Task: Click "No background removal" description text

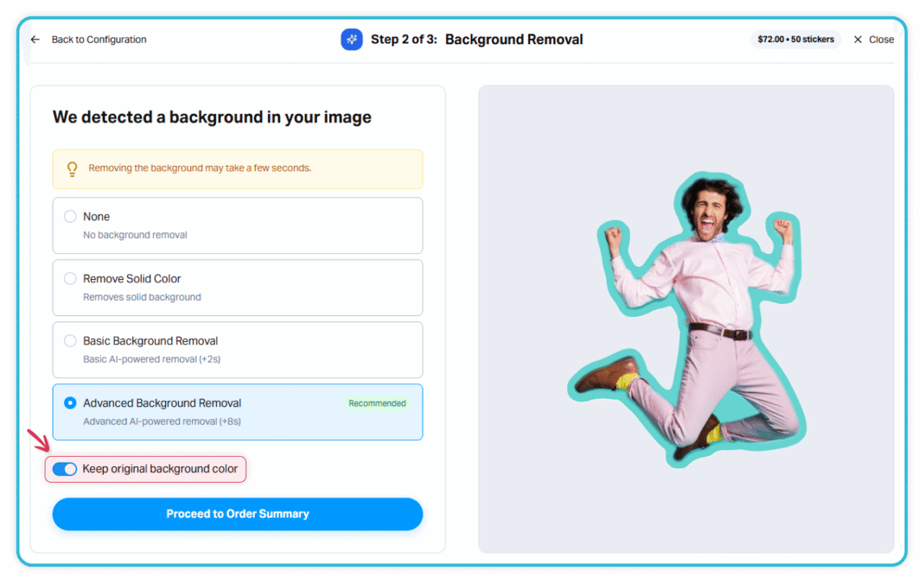Action: [x=135, y=235]
